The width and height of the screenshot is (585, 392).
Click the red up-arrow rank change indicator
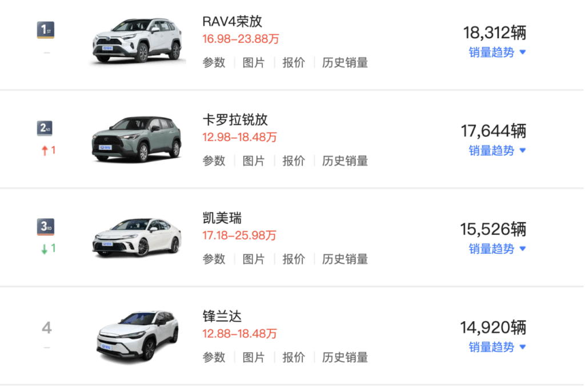coord(48,151)
